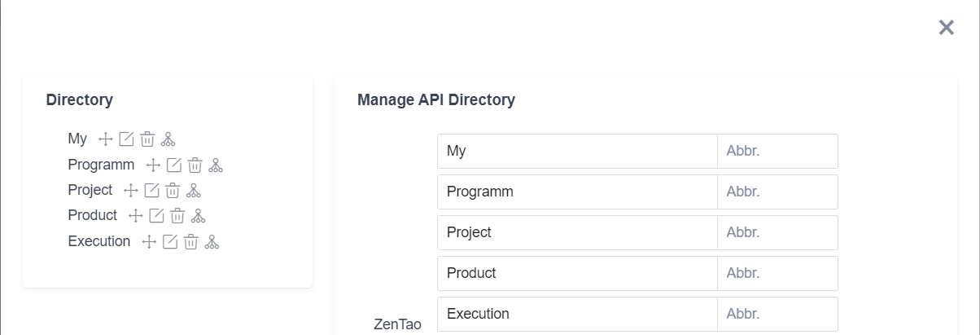980x335 pixels.
Task: Delete the Execution directory entry
Action: pos(191,242)
